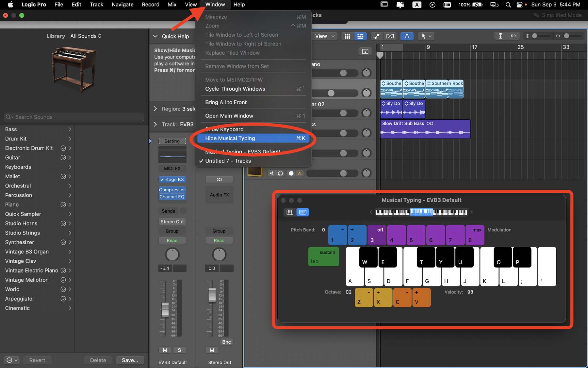The height and width of the screenshot is (368, 588).
Task: Click the list view icon in tracks toolbar
Action: click(360, 36)
